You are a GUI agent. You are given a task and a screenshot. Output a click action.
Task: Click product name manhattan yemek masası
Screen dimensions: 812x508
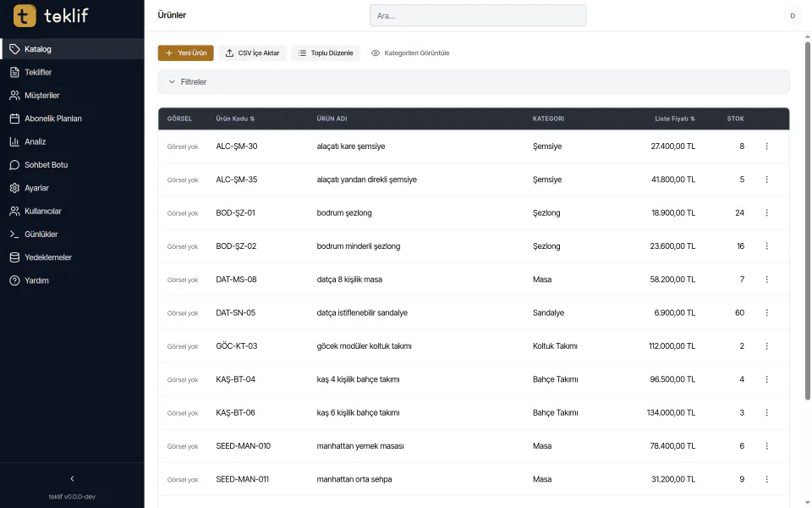pyautogui.click(x=360, y=446)
